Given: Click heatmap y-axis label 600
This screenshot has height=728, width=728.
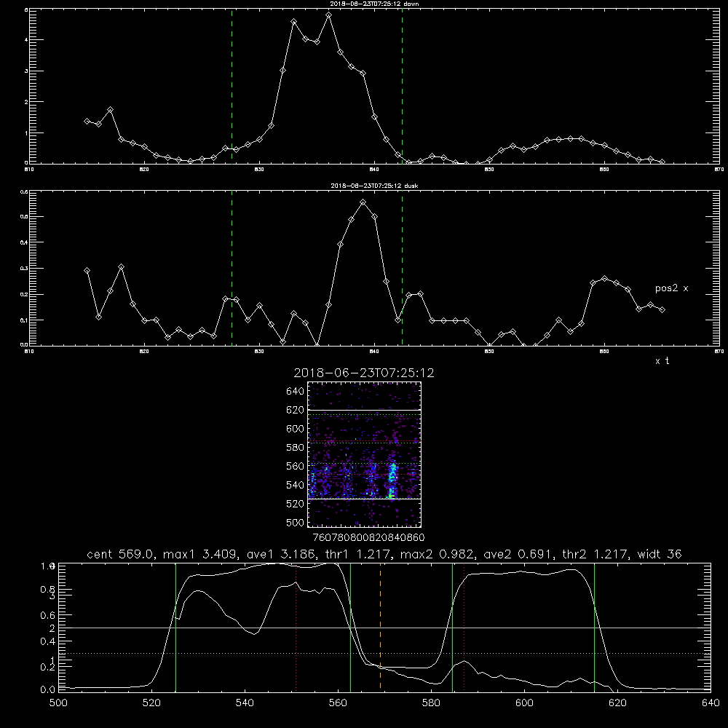Looking at the screenshot, I should [296, 429].
